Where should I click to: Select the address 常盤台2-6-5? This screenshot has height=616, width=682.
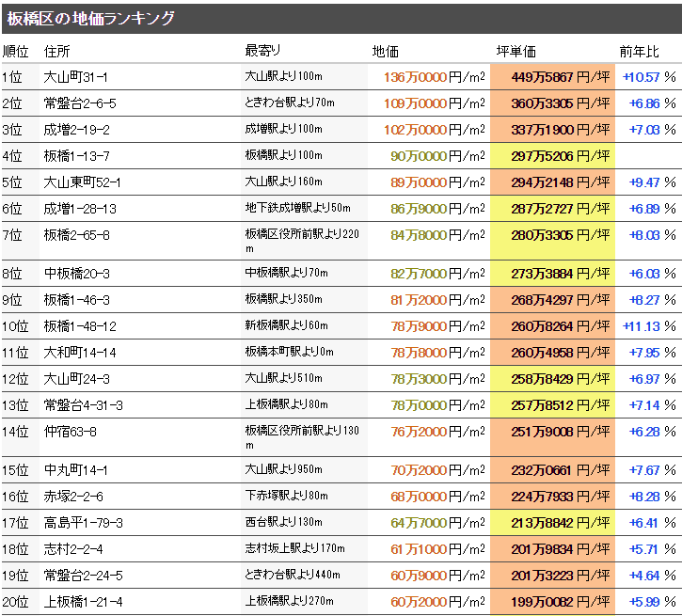[x=80, y=103]
